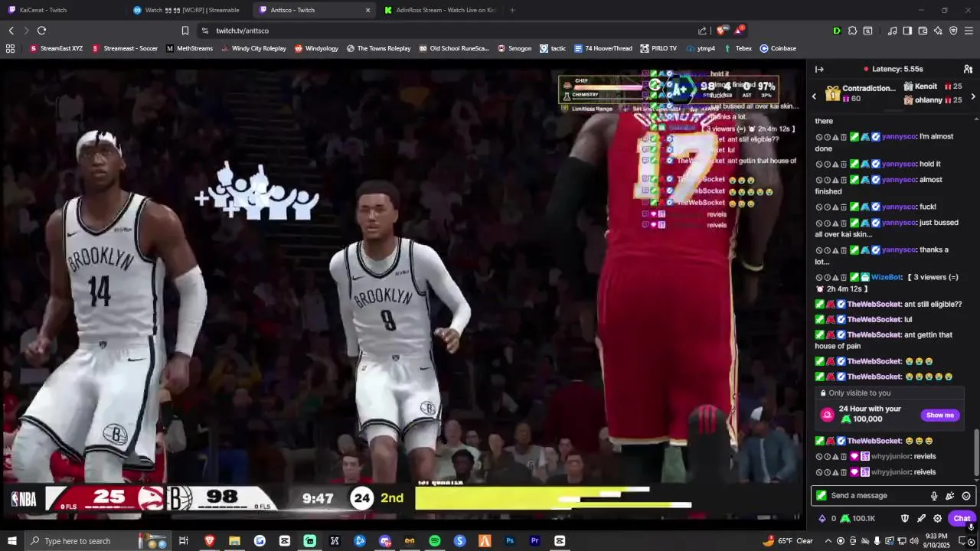The width and height of the screenshot is (980, 551).
Task: Open Windy City Roleplay bookmark
Action: (x=253, y=48)
